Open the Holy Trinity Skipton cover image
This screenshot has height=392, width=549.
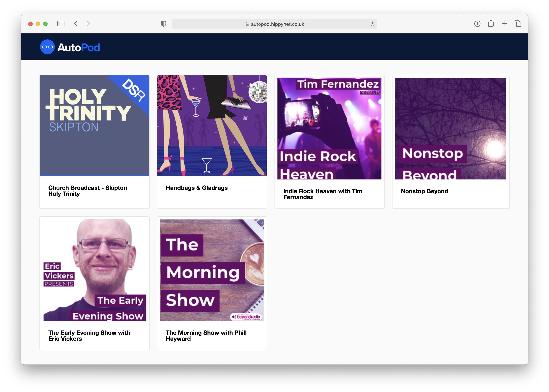(x=94, y=126)
